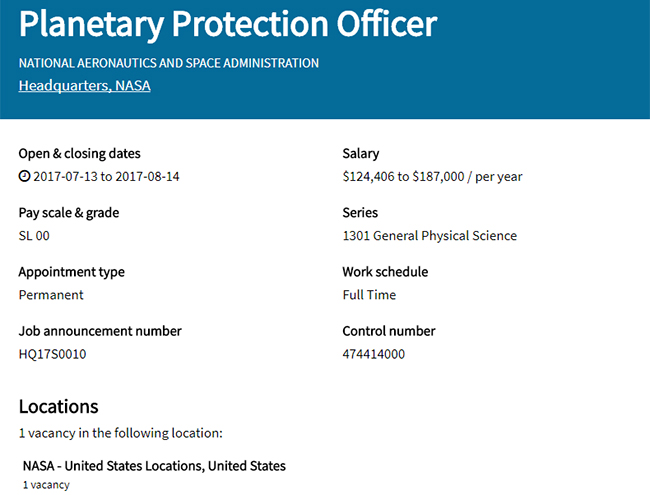This screenshot has height=495, width=650.
Task: Click the Open & closing dates label
Action: click(x=79, y=154)
